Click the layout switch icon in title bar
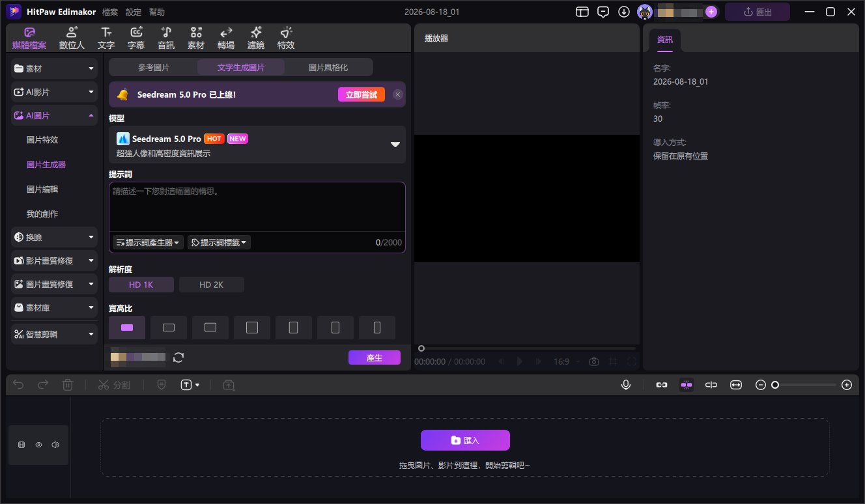Viewport: 865px width, 504px height. coord(582,12)
